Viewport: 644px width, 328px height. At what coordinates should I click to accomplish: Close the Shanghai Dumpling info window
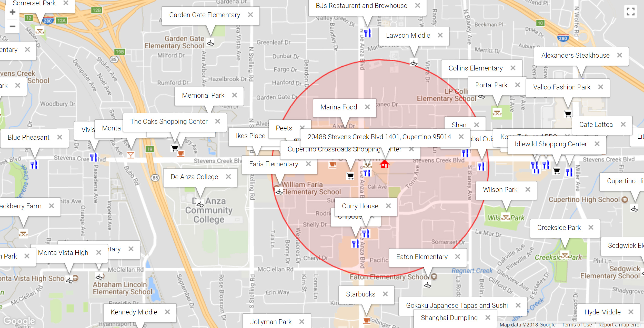[488, 317]
